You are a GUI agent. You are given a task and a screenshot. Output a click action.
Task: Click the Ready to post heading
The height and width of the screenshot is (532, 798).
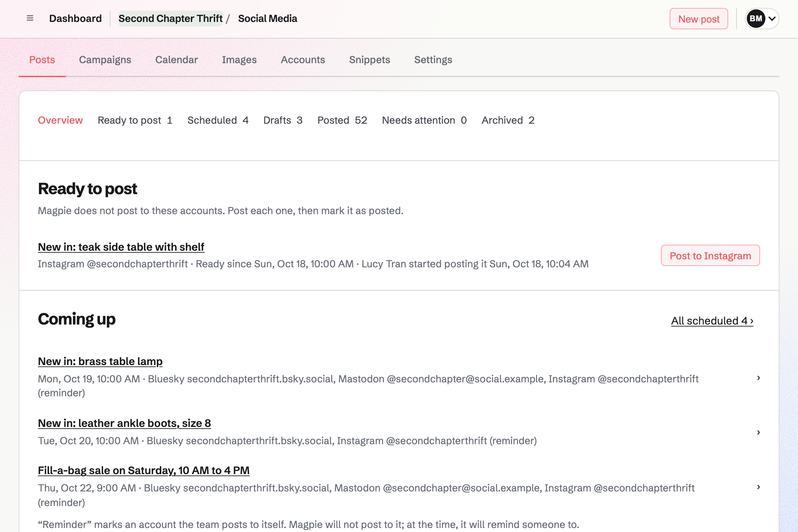(87, 189)
